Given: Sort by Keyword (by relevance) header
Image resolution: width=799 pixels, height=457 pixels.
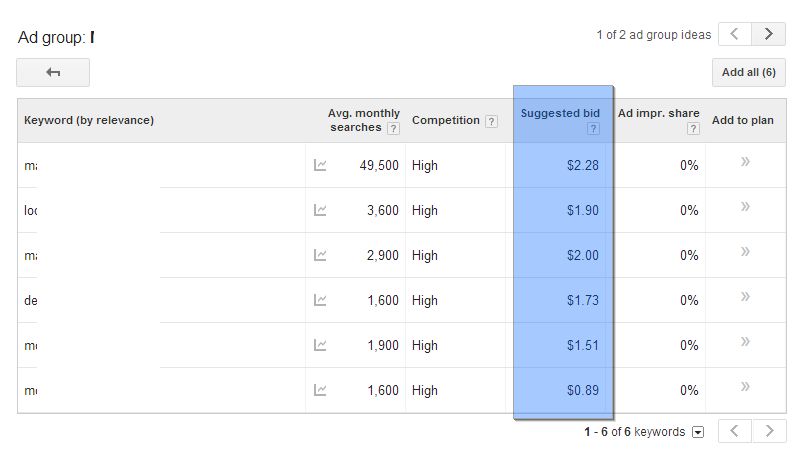Looking at the screenshot, I should click(89, 120).
